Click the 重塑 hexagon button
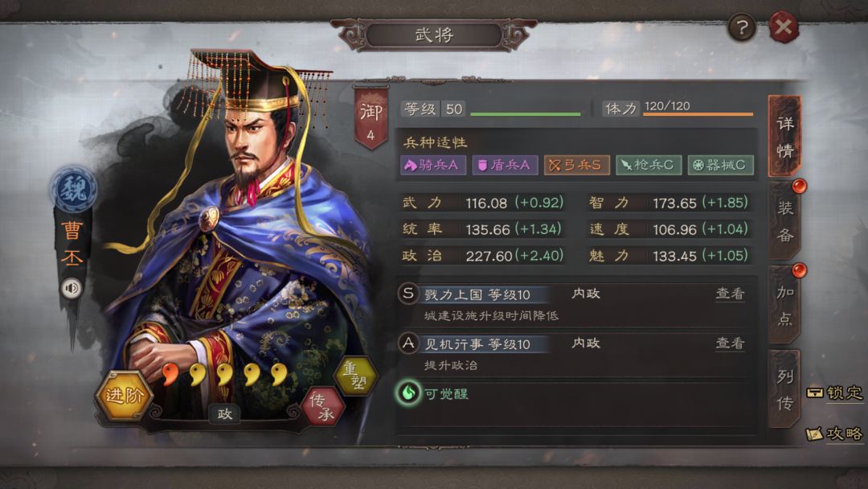 click(x=355, y=376)
